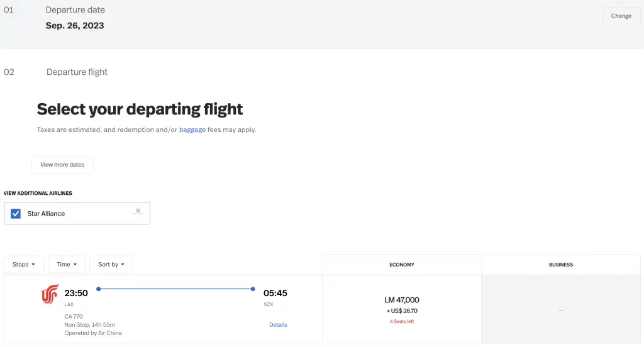This screenshot has width=644, height=347.
Task: Click the Star Alliance label text
Action: 46,214
